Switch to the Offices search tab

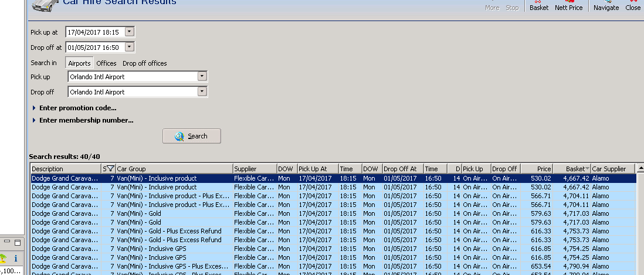point(106,63)
